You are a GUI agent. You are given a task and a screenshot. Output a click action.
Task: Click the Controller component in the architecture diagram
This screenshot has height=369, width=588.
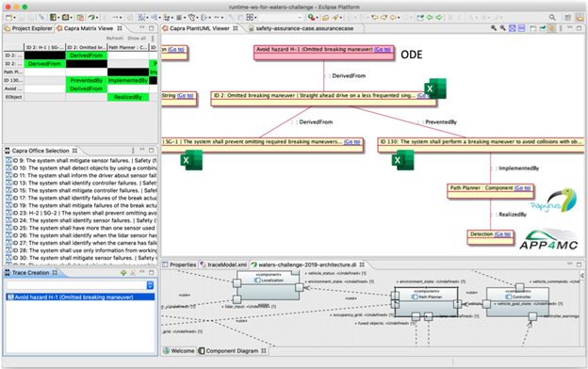517,302
